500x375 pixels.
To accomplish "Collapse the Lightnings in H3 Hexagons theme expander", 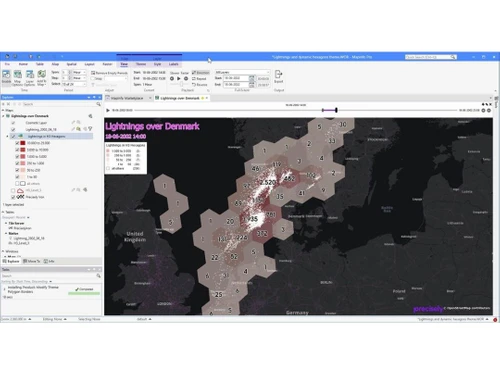I will pos(7,136).
